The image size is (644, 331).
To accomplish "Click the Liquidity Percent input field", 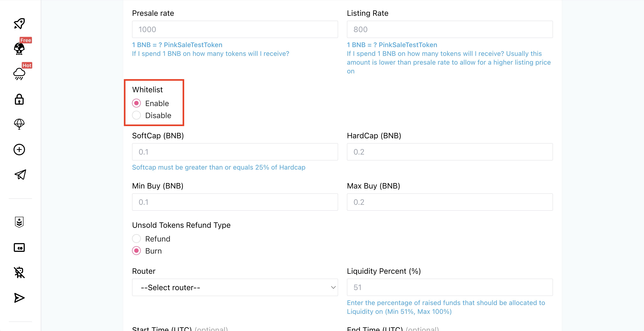I will coord(450,287).
